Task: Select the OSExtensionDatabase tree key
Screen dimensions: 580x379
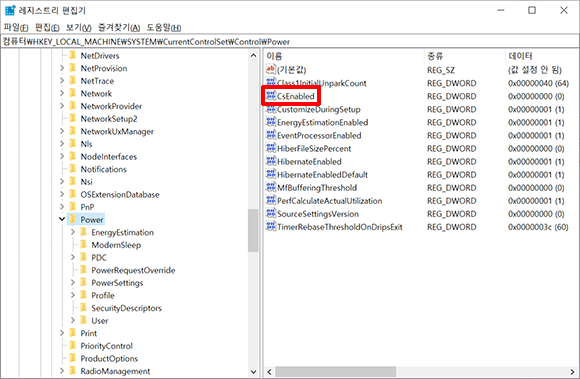Action: (x=120, y=194)
